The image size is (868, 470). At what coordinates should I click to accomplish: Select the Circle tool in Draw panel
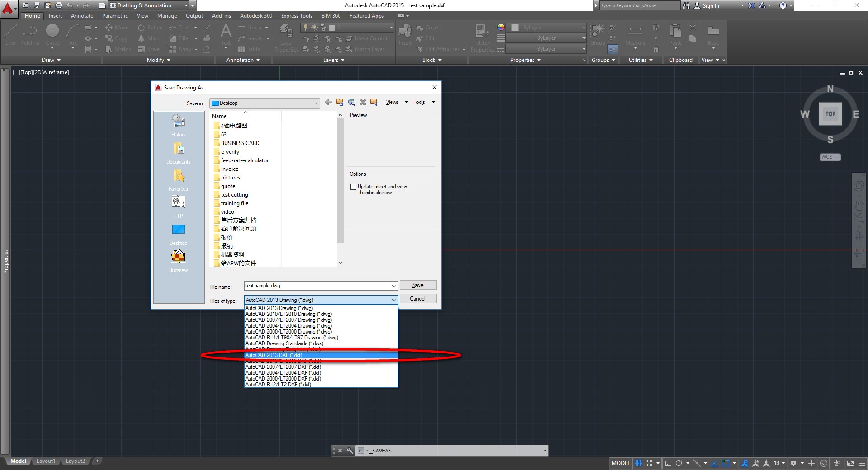[x=52, y=34]
